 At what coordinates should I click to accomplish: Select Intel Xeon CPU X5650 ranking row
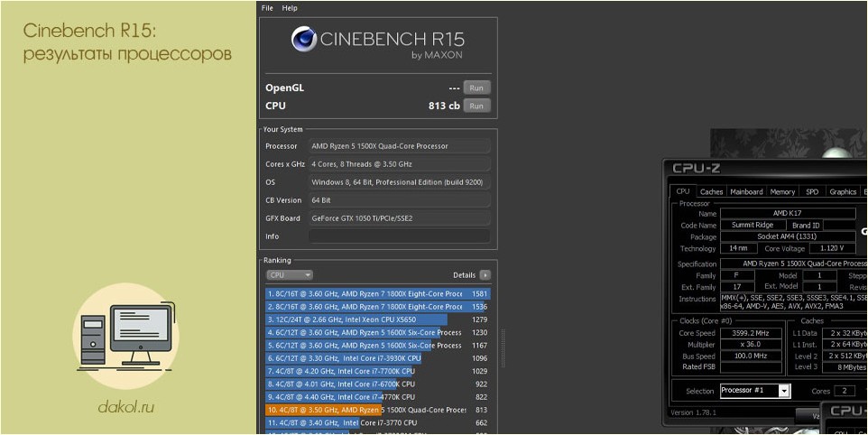pyautogui.click(x=377, y=319)
